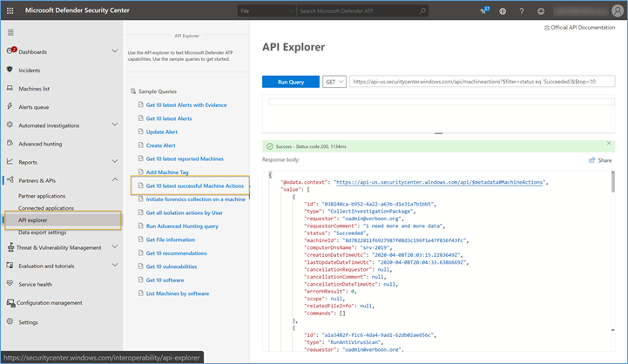Load Run Advanced Hunting query sample
The width and height of the screenshot is (628, 364).
[x=182, y=226]
